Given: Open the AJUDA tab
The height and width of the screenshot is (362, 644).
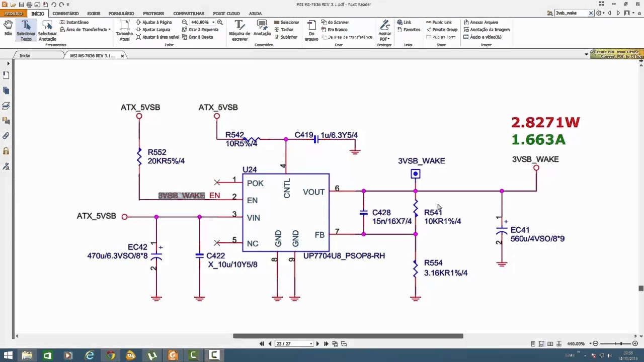Looking at the screenshot, I should [255, 14].
